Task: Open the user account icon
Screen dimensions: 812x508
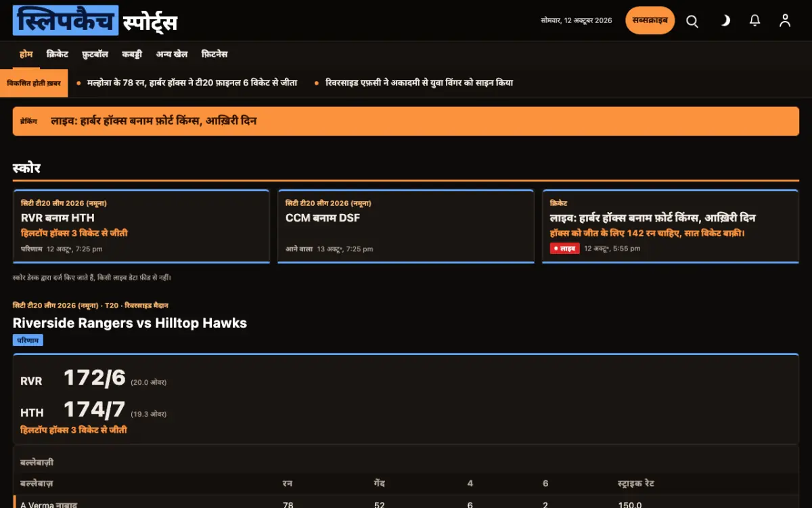Action: point(785,21)
